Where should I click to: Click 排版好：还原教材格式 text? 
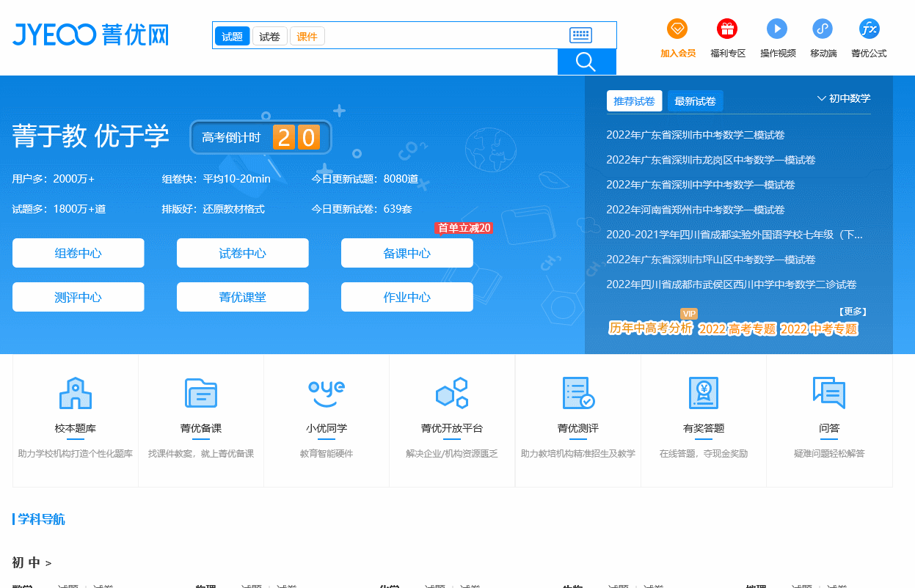point(214,209)
